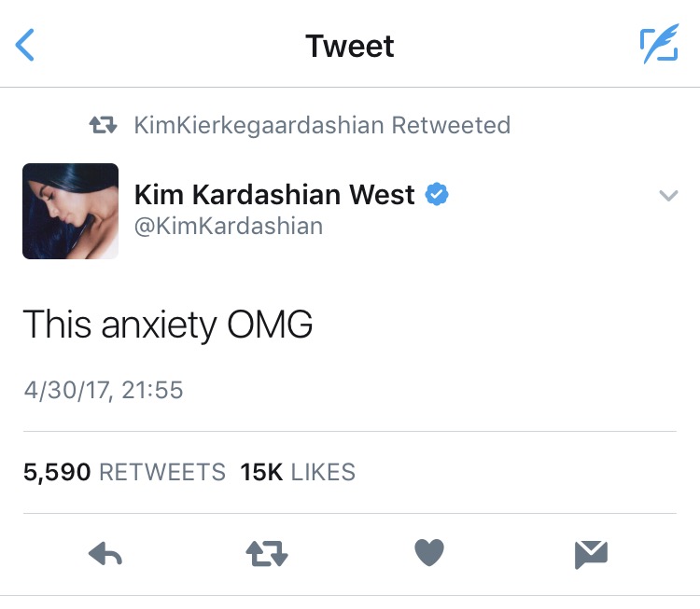Open the @KimKardashian handle
This screenshot has height=609, width=700.
[229, 226]
